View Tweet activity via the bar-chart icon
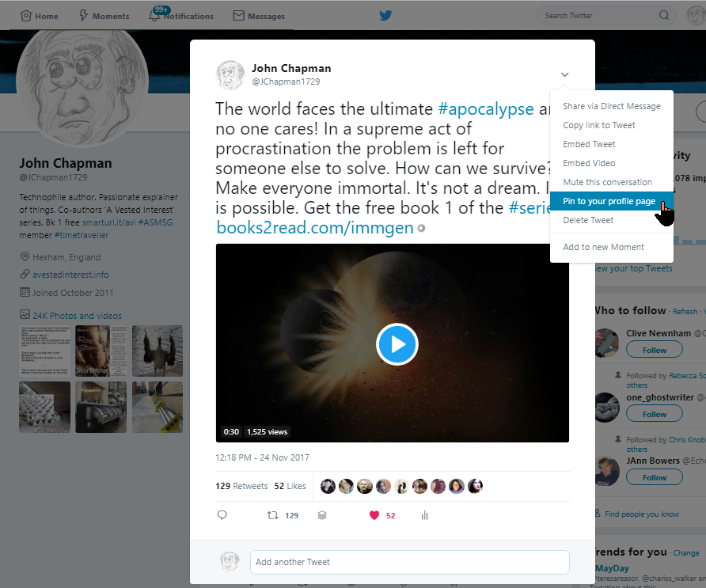 (x=424, y=514)
